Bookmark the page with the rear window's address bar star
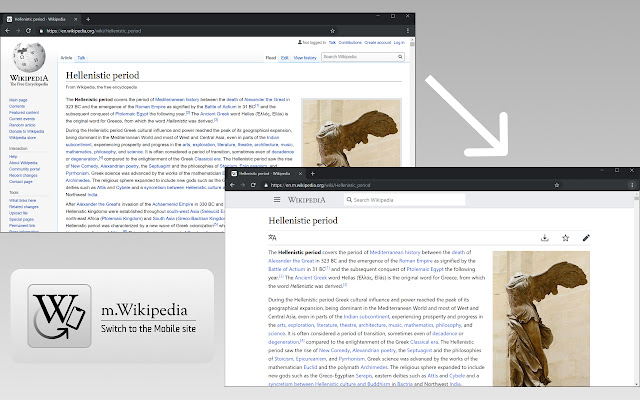This screenshot has width=640, height=400. (x=332, y=31)
